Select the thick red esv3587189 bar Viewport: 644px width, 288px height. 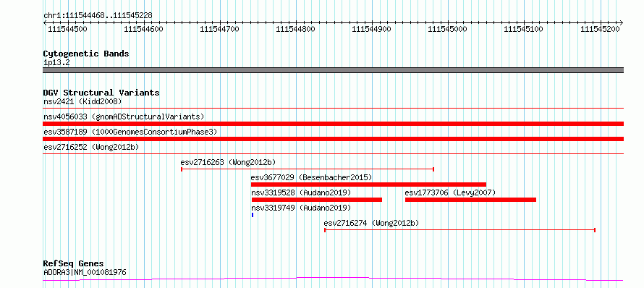pos(333,139)
